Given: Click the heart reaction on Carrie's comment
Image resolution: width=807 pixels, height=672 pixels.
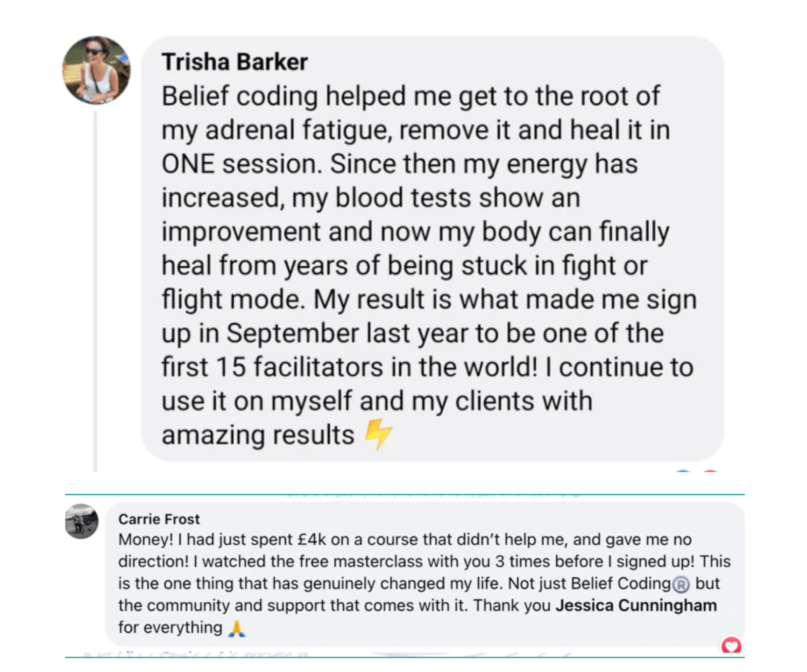Looking at the screenshot, I should tap(731, 646).
